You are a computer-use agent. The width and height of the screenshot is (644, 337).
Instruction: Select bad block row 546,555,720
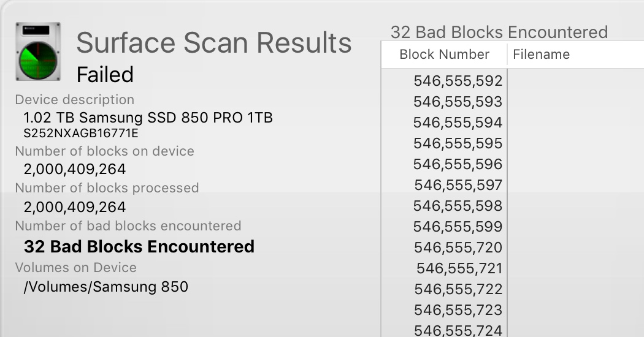[x=458, y=248]
